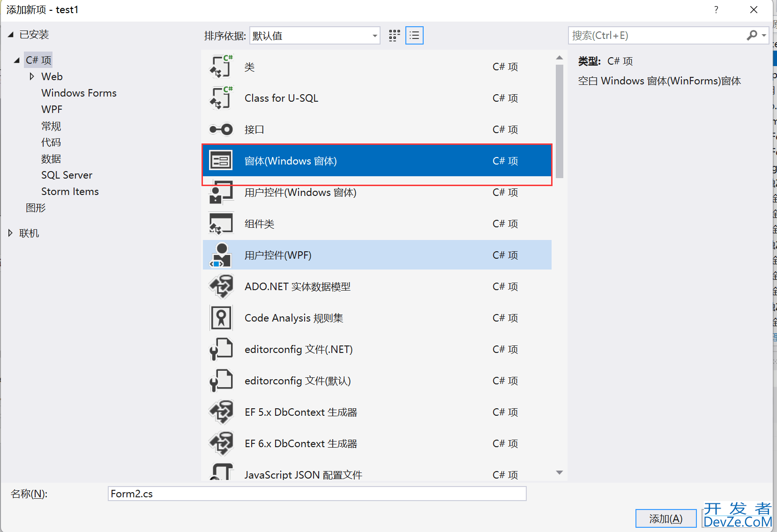The height and width of the screenshot is (532, 777).
Task: Collapse the C# 项 tree node
Action: pos(17,60)
